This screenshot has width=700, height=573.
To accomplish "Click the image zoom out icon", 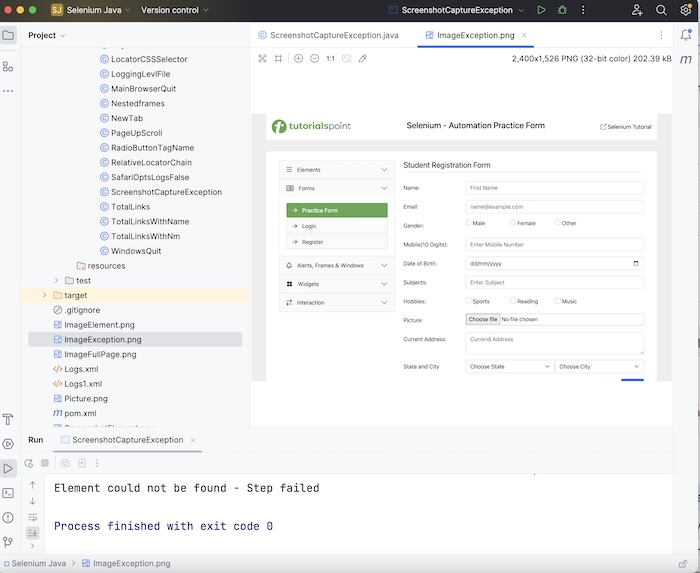I will [314, 59].
